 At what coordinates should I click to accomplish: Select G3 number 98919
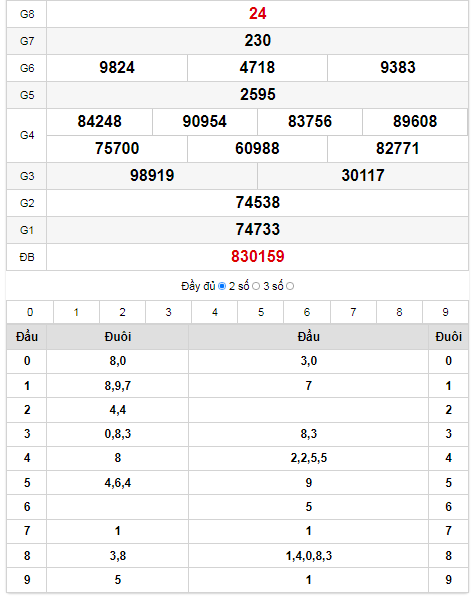coord(152,176)
